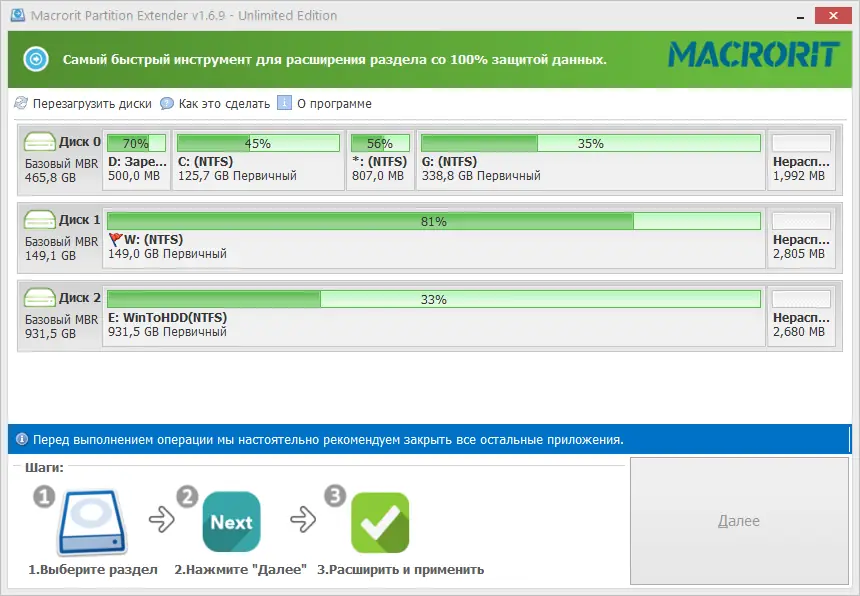This screenshot has height=596, width=860.
Task: Select 'W: (NTFS)' partition label
Action: [x=154, y=240]
